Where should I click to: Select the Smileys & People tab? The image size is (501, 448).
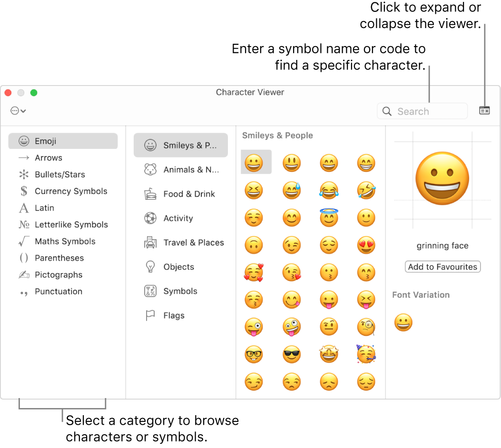pyautogui.click(x=180, y=145)
